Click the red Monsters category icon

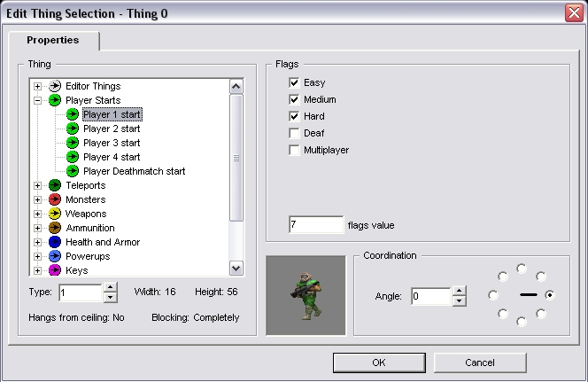[x=55, y=199]
